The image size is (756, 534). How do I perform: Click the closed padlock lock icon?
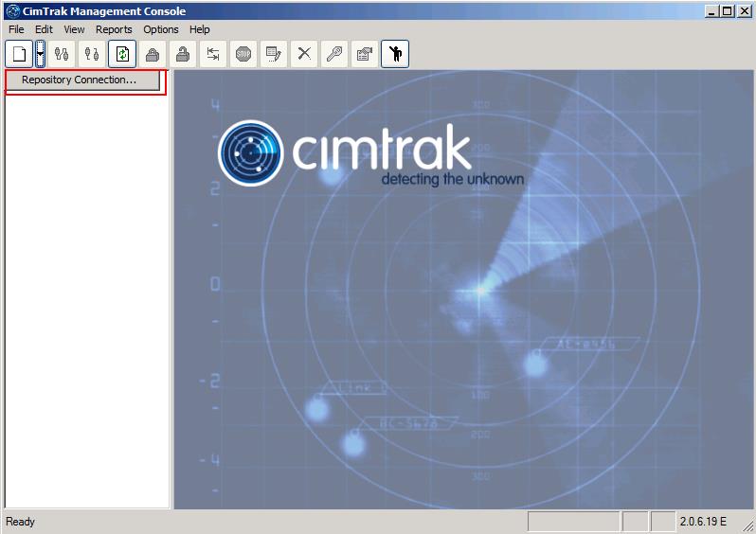click(x=152, y=54)
